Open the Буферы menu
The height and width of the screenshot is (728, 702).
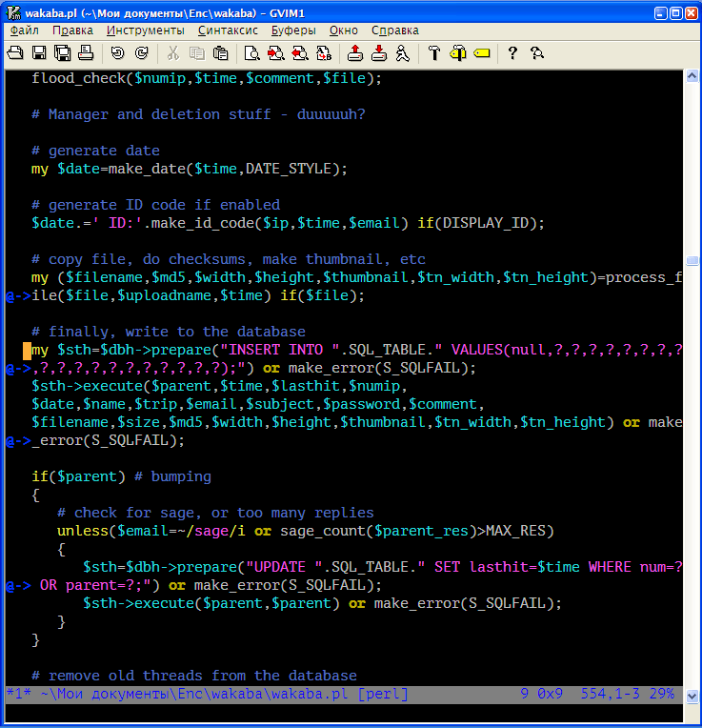coord(293,30)
